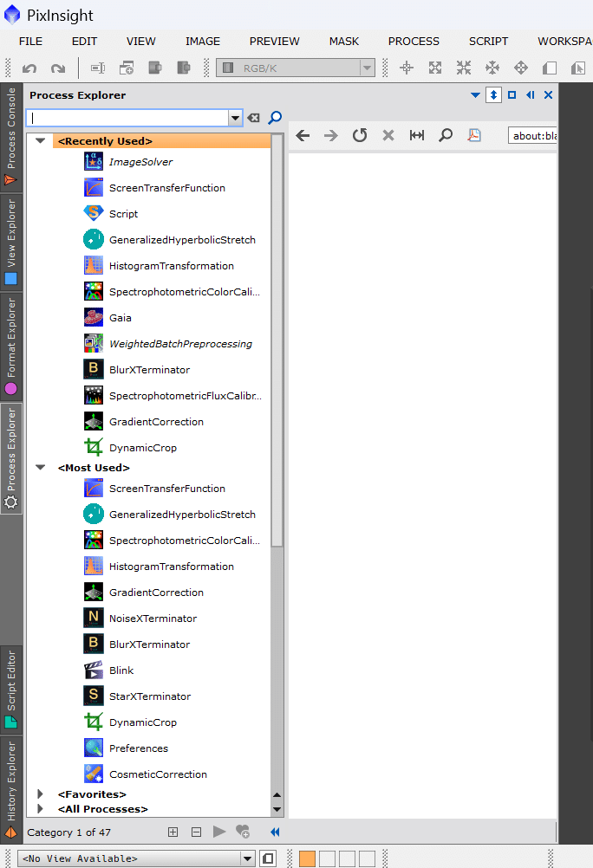This screenshot has height=868, width=593.
Task: Click the Redo arrow in toolbar
Action: pyautogui.click(x=57, y=68)
